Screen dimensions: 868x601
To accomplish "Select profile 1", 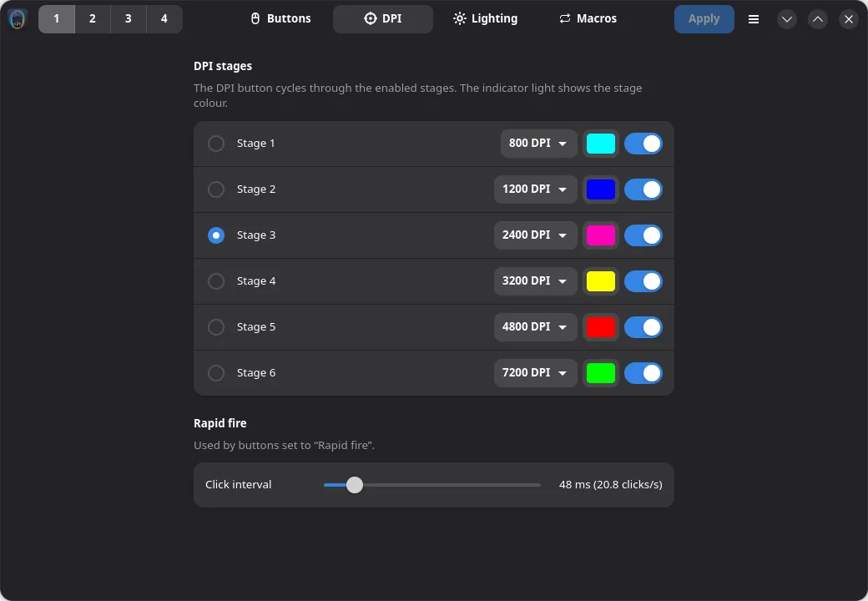I will pos(57,19).
